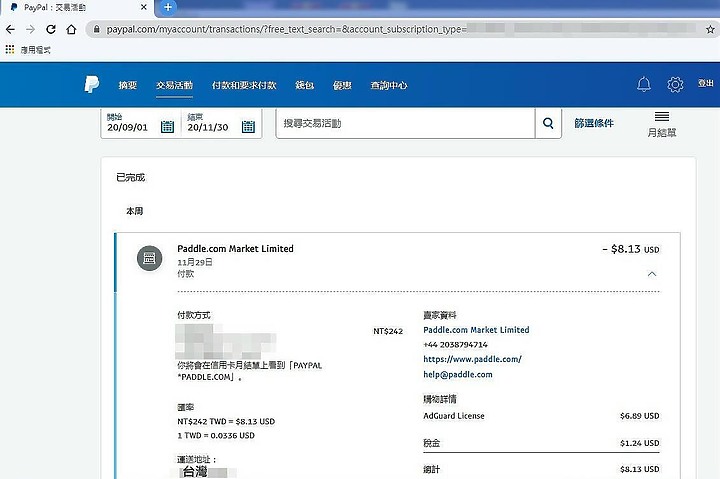The height and width of the screenshot is (479, 720).
Task: Click the 11月29日 transaction date
Action: tap(195, 262)
